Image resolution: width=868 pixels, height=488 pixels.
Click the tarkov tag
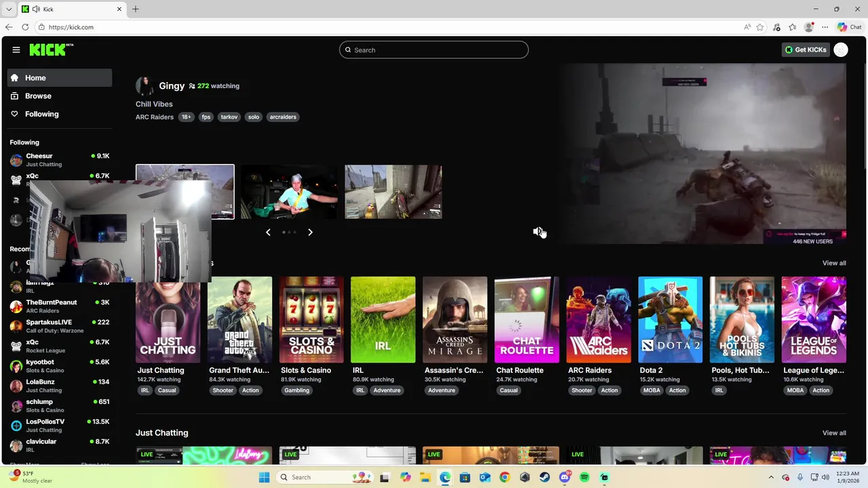[229, 117]
